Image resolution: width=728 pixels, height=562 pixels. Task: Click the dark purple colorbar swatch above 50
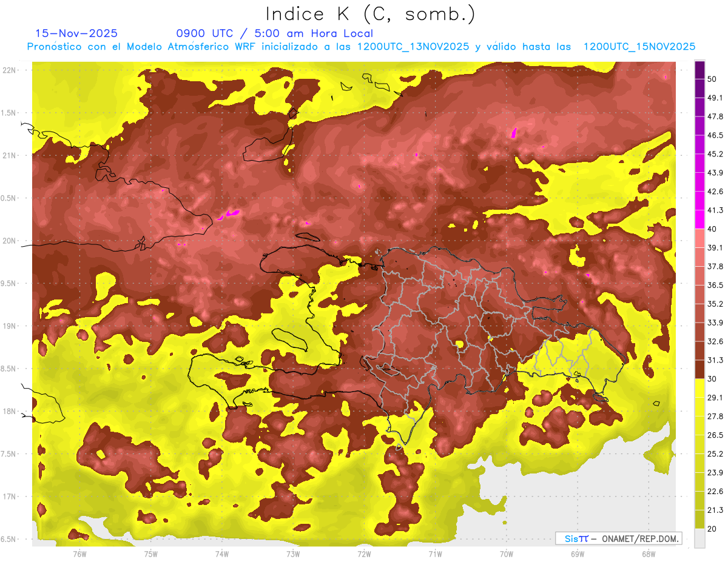click(x=699, y=70)
